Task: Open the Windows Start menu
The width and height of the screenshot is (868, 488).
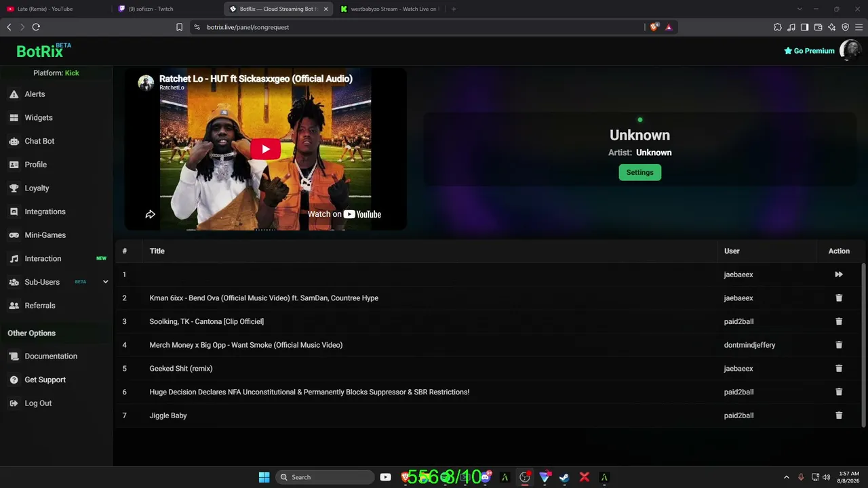Action: point(264,477)
